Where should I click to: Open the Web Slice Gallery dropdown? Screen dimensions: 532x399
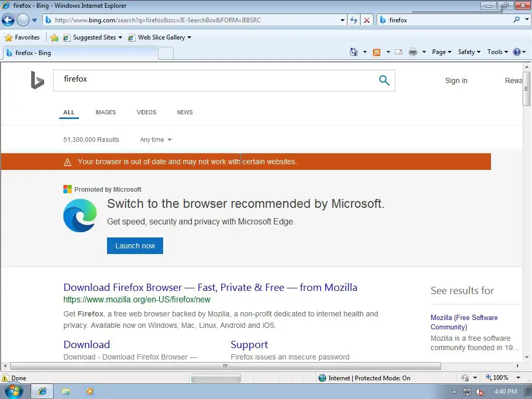[159, 37]
